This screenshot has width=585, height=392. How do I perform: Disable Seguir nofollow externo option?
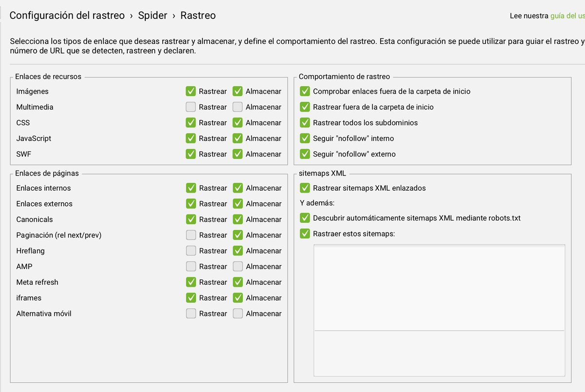point(305,154)
